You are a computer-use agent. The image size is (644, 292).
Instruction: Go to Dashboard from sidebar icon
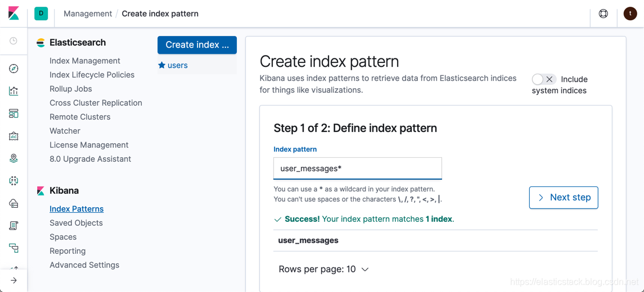click(13, 113)
